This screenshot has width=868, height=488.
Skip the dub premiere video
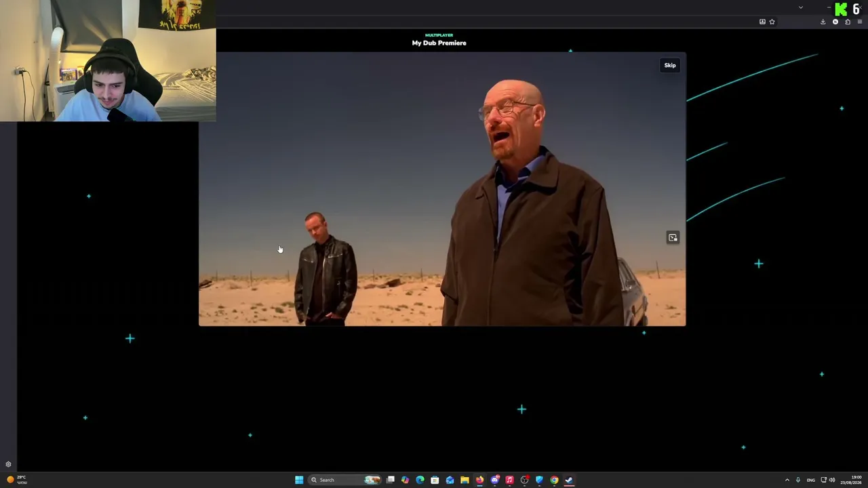point(670,65)
